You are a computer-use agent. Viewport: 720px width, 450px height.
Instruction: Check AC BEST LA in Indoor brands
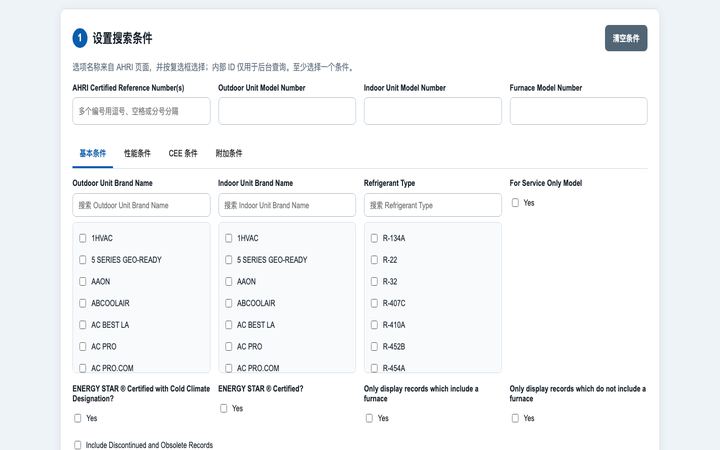point(229,325)
